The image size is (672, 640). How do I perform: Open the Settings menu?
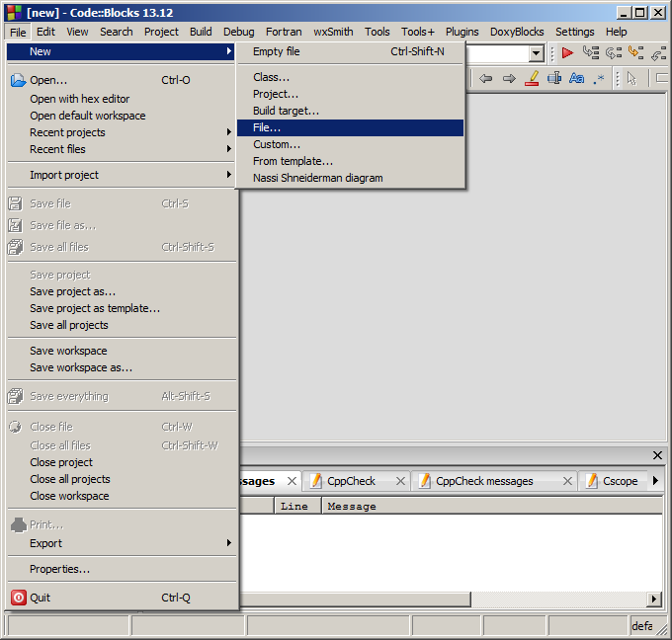(574, 32)
